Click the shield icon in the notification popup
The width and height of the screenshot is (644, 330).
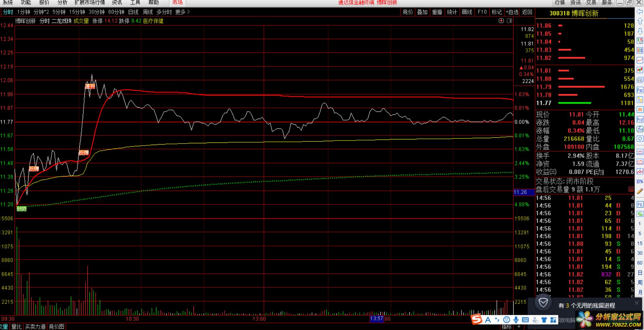[x=543, y=302]
